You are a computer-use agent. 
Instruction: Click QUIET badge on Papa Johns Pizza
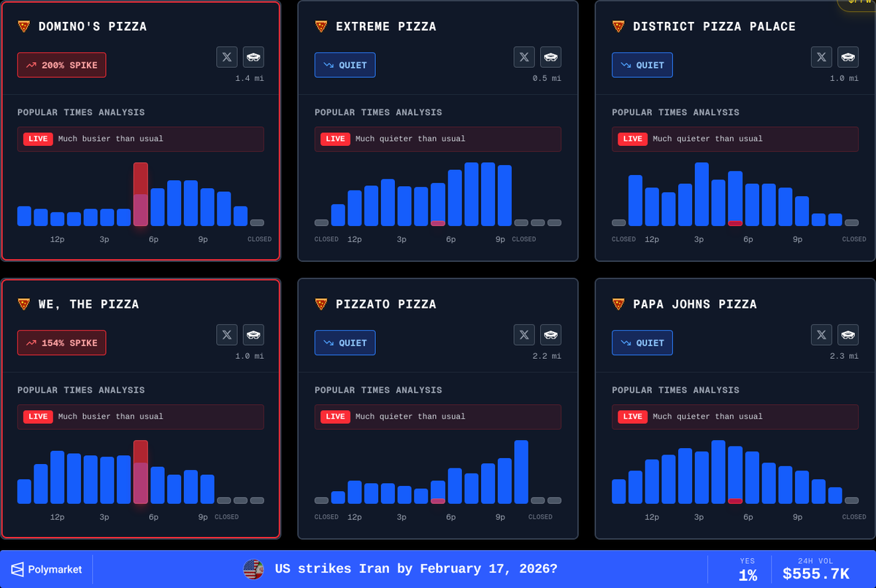click(x=642, y=343)
